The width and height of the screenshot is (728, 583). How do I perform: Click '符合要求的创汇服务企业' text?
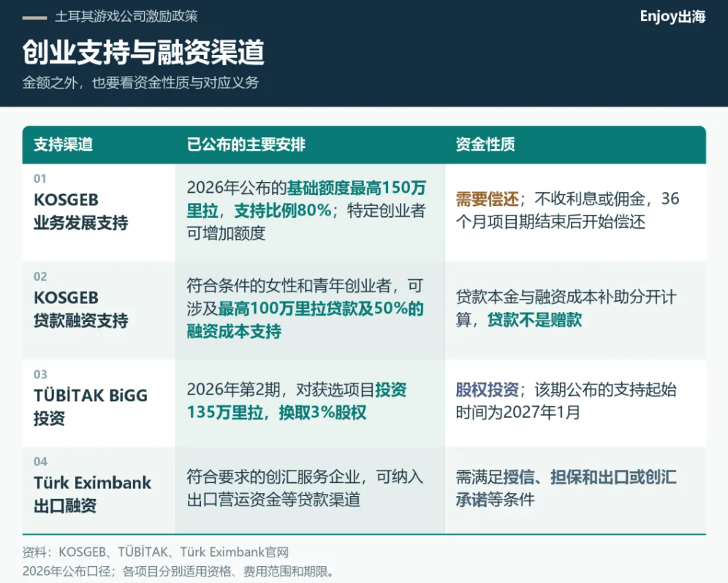(273, 477)
